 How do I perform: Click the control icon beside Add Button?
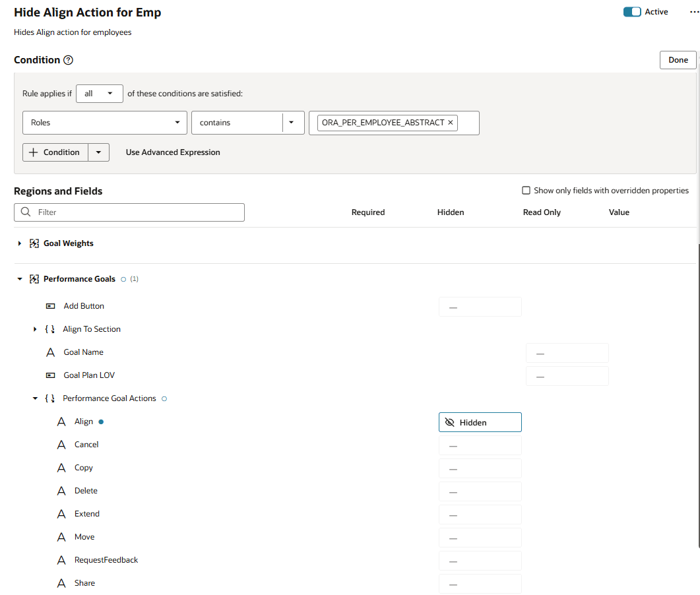coord(50,305)
